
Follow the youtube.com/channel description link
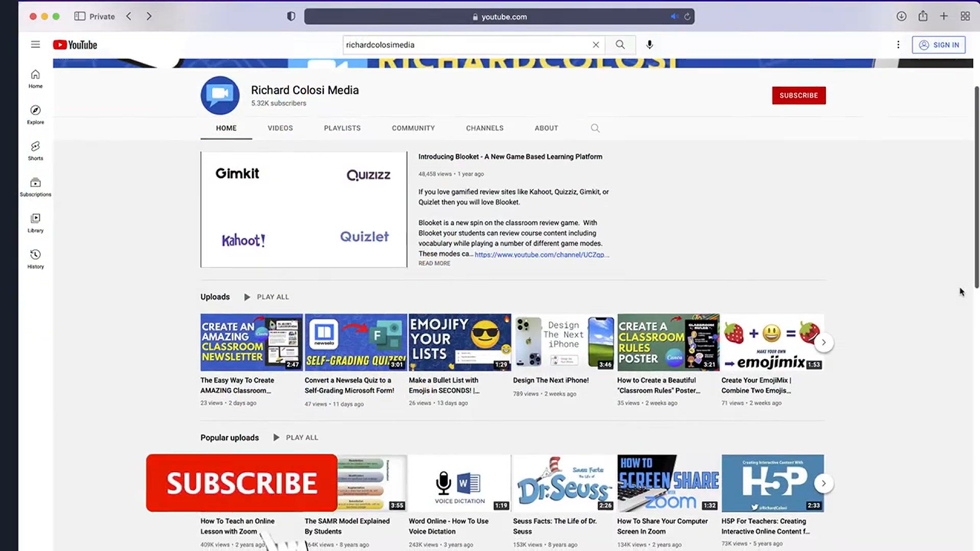pyautogui.click(x=542, y=255)
